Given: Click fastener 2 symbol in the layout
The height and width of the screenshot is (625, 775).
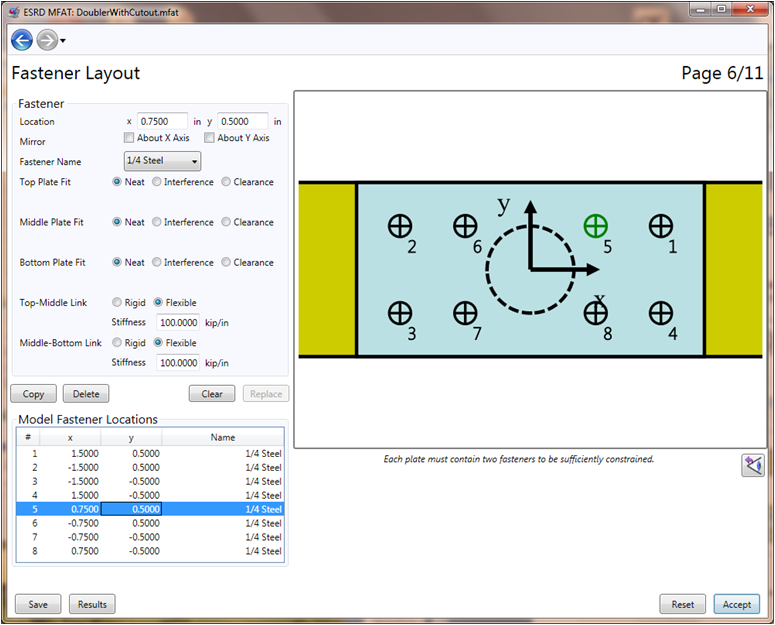Looking at the screenshot, I should pyautogui.click(x=399, y=226).
